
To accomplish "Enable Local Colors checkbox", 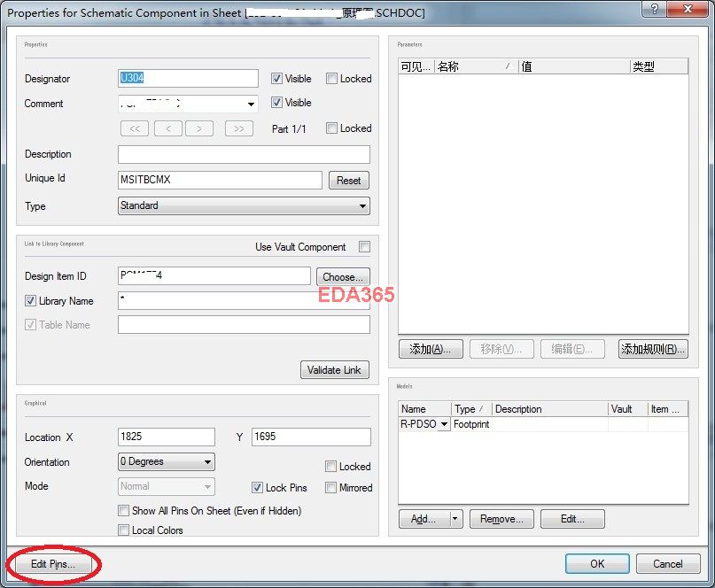I will coord(123,530).
